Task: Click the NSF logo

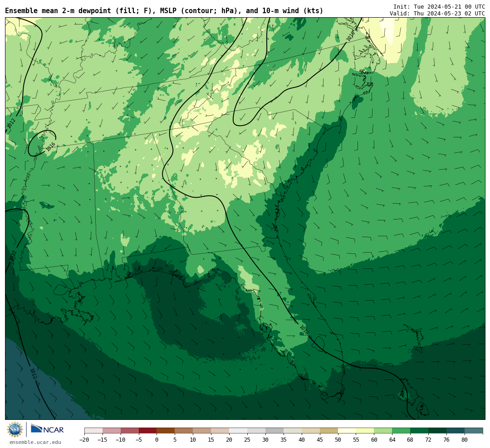Action: tap(15, 429)
